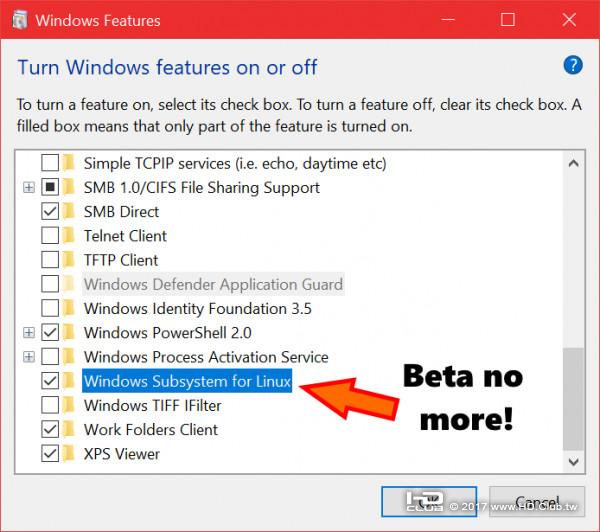This screenshot has height=532, width=600.
Task: Click the XPS Viewer folder icon
Action: [69, 454]
